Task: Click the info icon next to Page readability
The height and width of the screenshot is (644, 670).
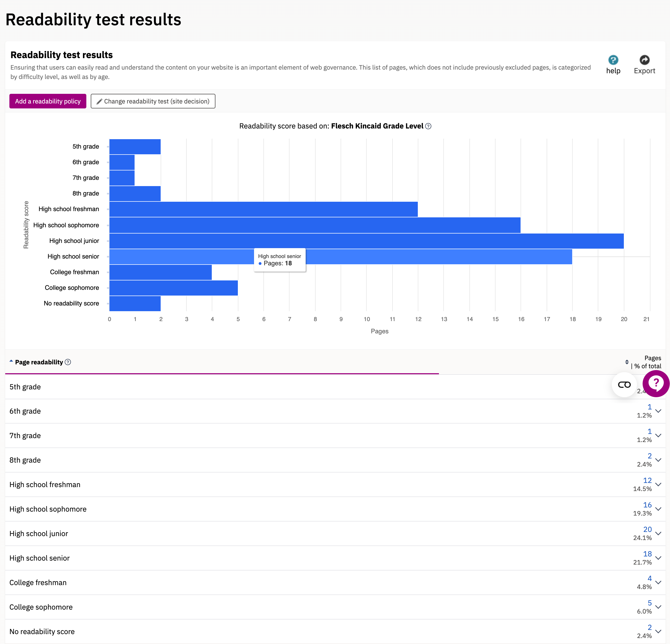Action: 68,362
